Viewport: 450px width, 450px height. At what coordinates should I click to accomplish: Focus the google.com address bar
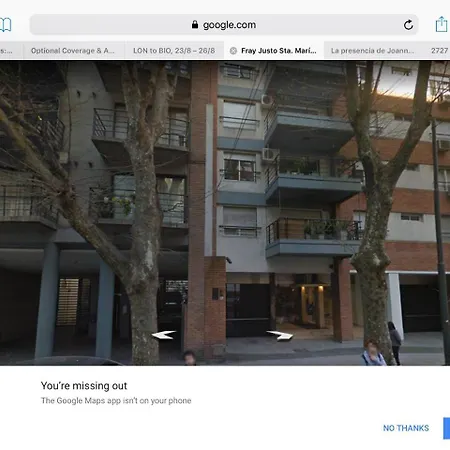tap(224, 25)
